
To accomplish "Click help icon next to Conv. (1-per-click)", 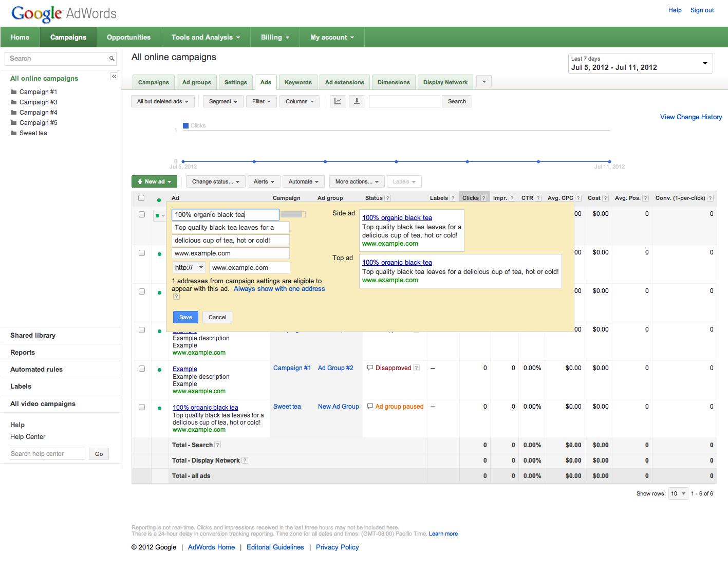I will [x=710, y=198].
